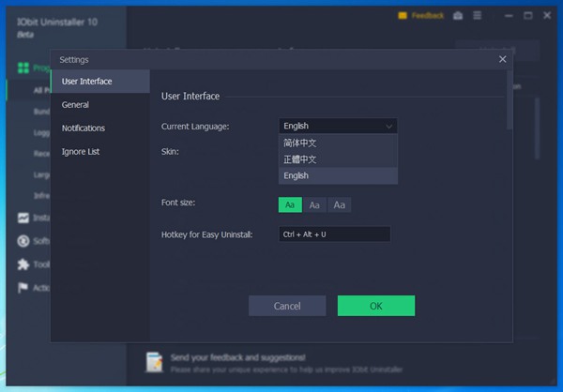Select the User Interface settings tab
Image resolution: width=563 pixels, height=392 pixels.
100,82
